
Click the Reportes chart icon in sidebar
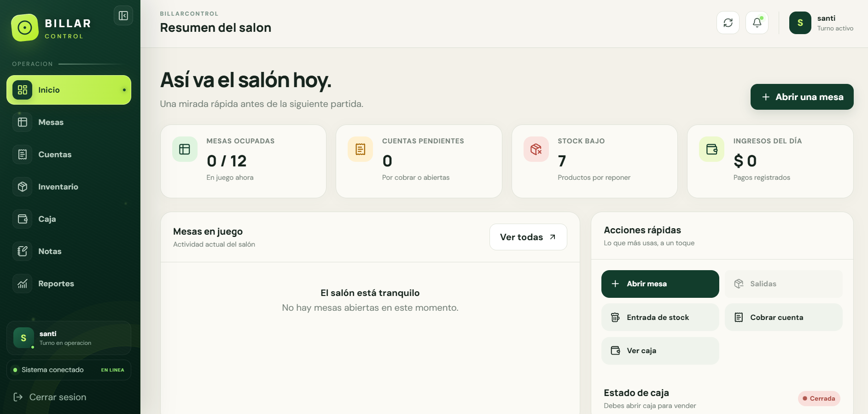click(x=23, y=284)
